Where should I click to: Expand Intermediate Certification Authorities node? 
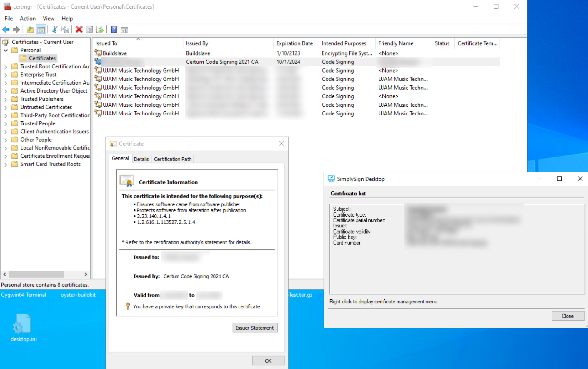[6, 83]
